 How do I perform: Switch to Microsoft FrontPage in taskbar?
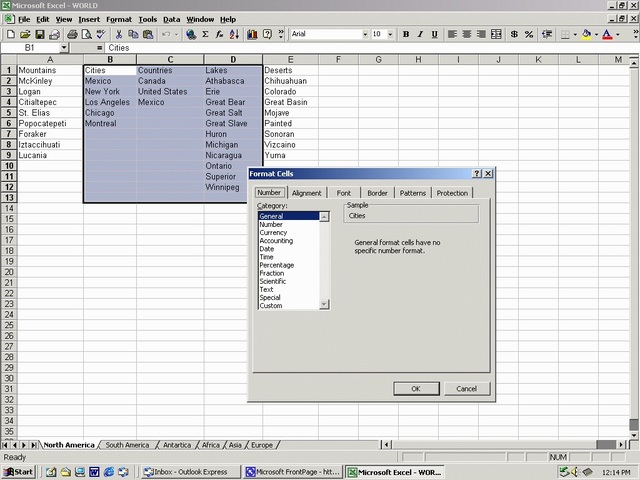pyautogui.click(x=293, y=472)
